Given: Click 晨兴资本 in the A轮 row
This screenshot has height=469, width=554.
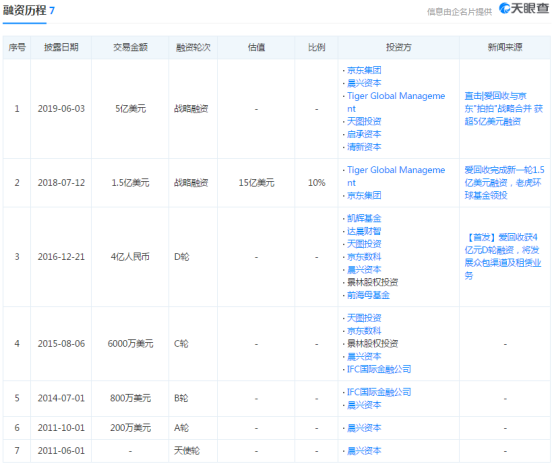Looking at the screenshot, I should 364,428.
